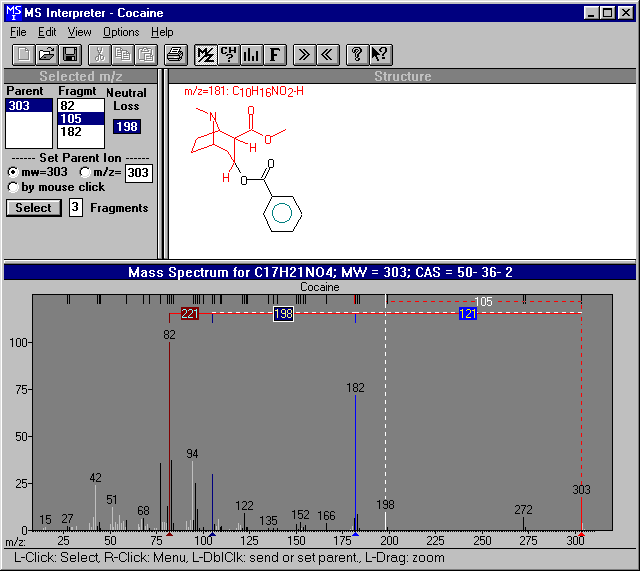Image resolution: width=640 pixels, height=571 pixels.
Task: Maximize the MS Interpreter window
Action: tap(607, 13)
